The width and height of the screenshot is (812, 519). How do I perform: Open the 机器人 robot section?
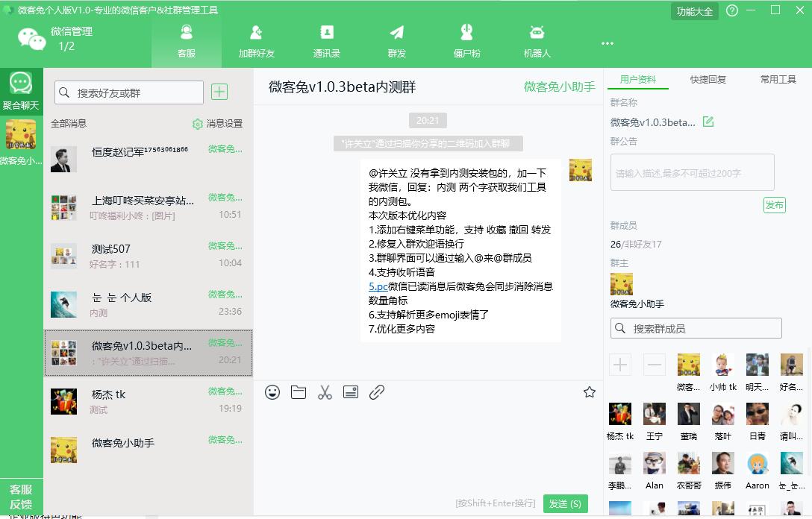tap(537, 42)
